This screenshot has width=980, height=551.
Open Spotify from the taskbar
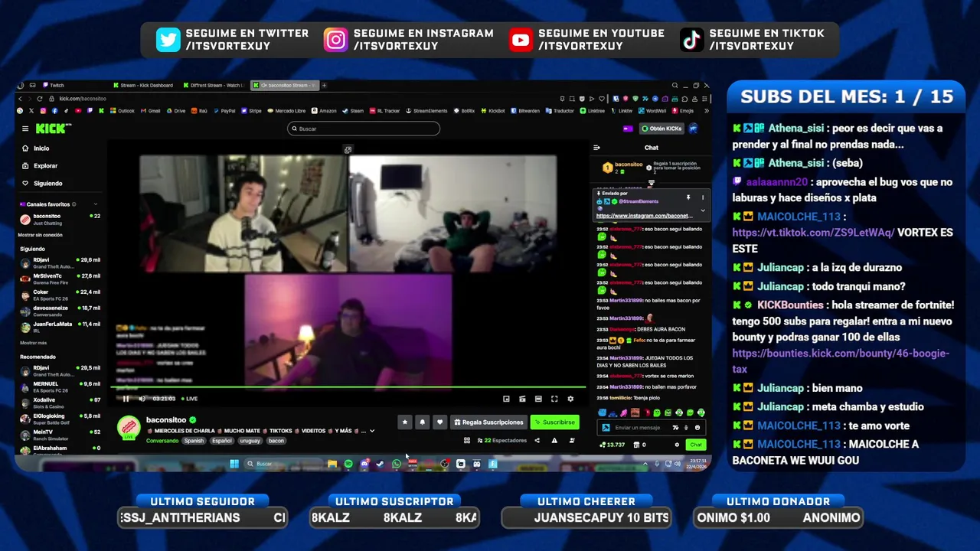(x=348, y=464)
